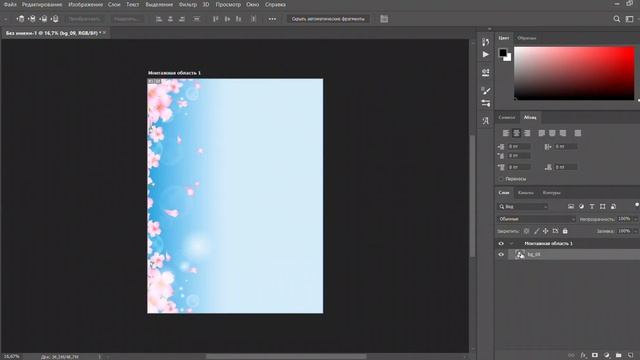This screenshot has width=640, height=360.
Task: Filter layers by type layers icon
Action: point(592,207)
